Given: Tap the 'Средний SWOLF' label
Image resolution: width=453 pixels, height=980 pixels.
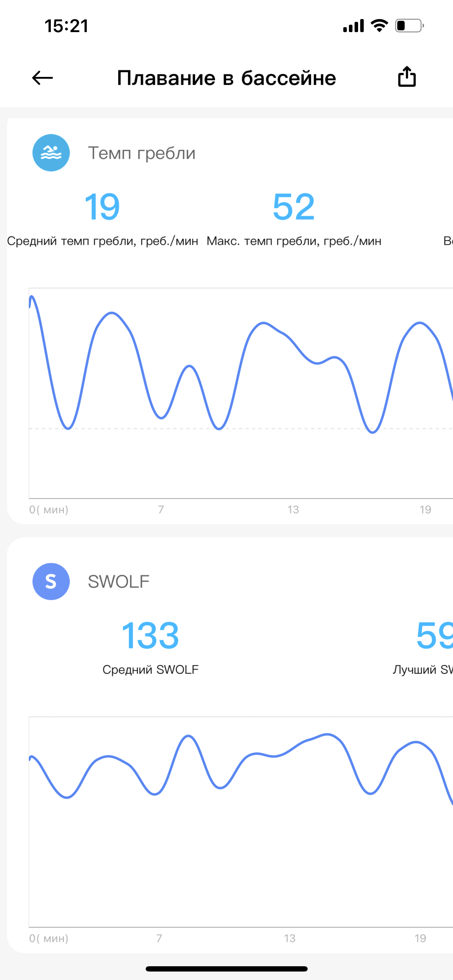Looking at the screenshot, I should click(150, 670).
